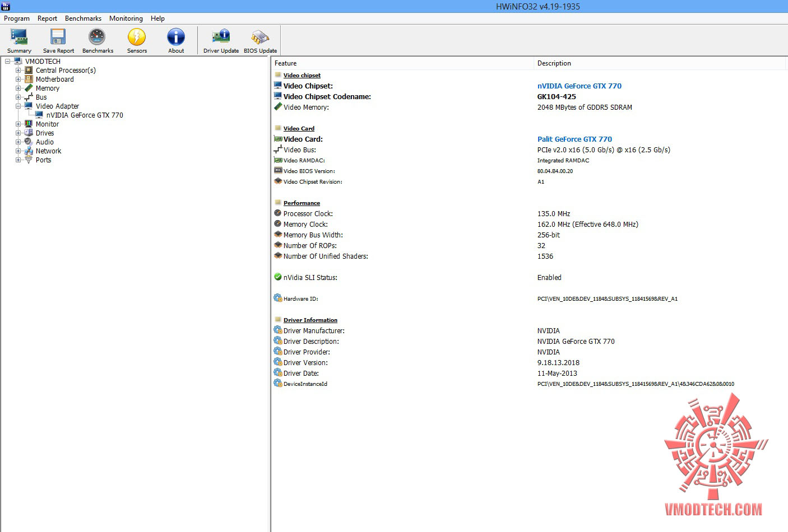Click the Memory module tree icon

[29, 88]
